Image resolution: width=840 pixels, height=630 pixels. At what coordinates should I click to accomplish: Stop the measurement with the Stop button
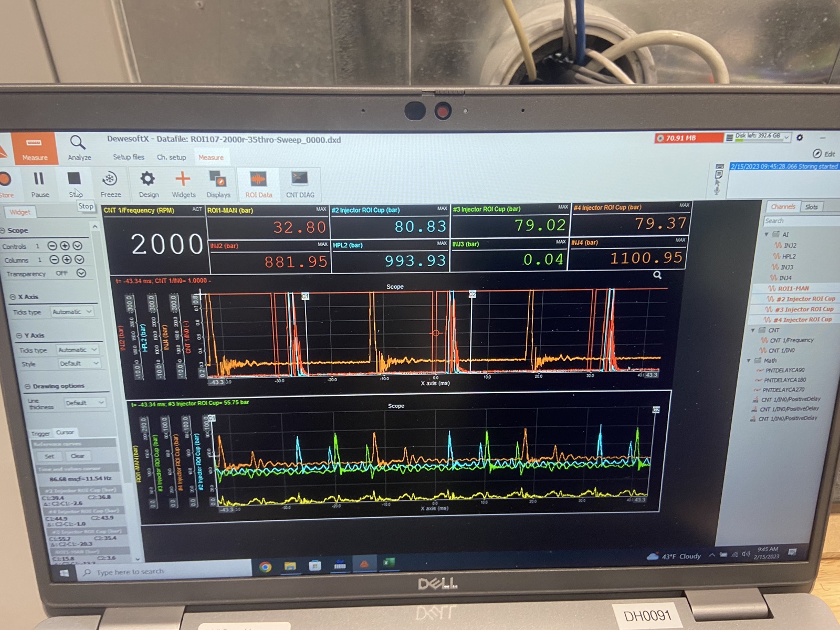pyautogui.click(x=75, y=184)
